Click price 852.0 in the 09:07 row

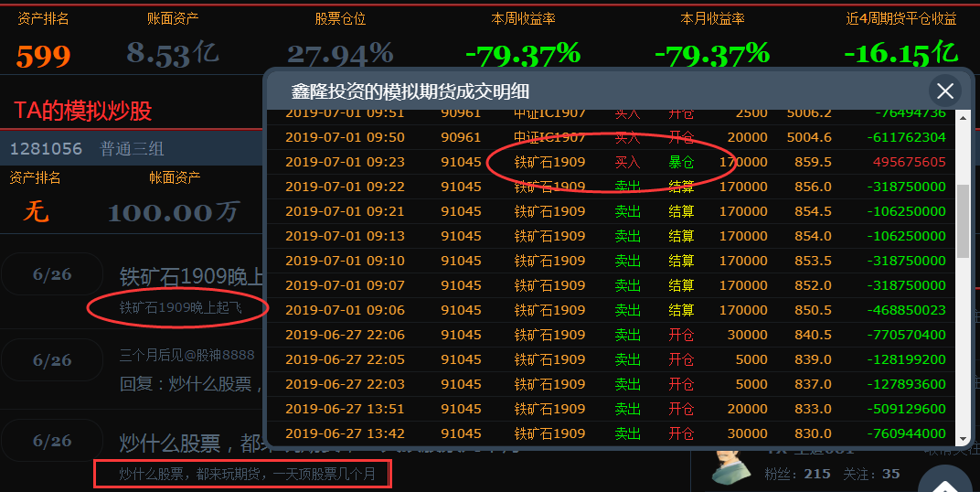click(x=813, y=285)
